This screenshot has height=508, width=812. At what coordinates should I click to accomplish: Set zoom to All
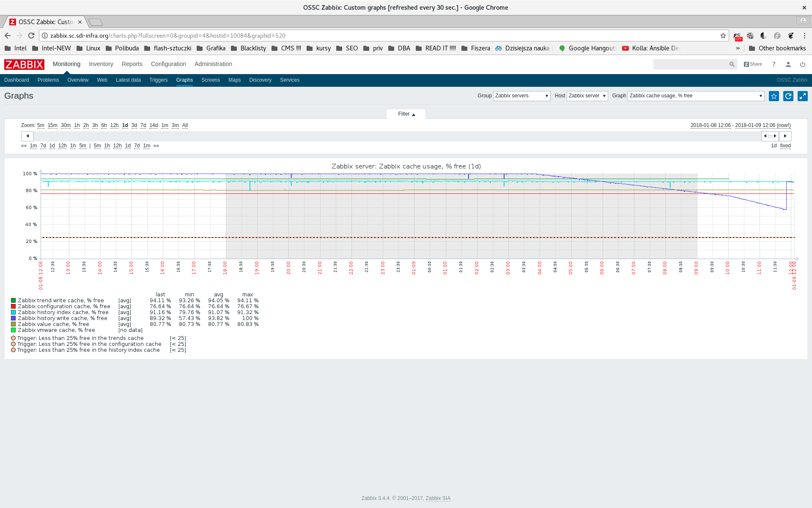(185, 125)
